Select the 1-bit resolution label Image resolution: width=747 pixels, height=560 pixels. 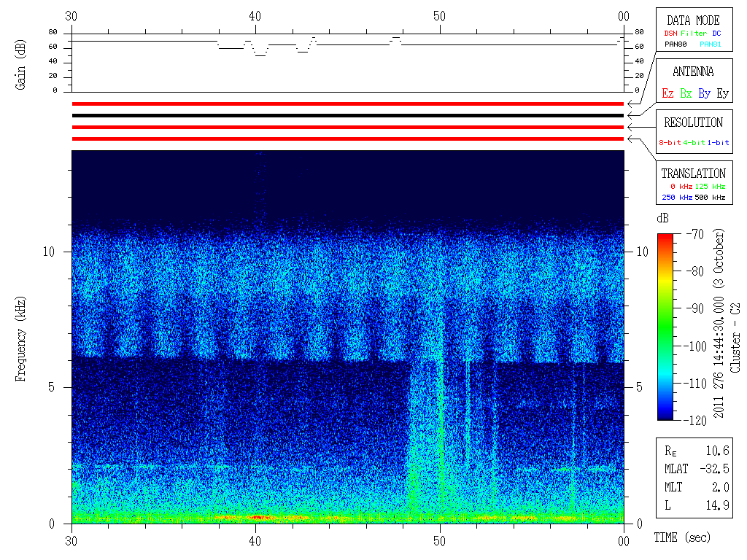click(718, 142)
